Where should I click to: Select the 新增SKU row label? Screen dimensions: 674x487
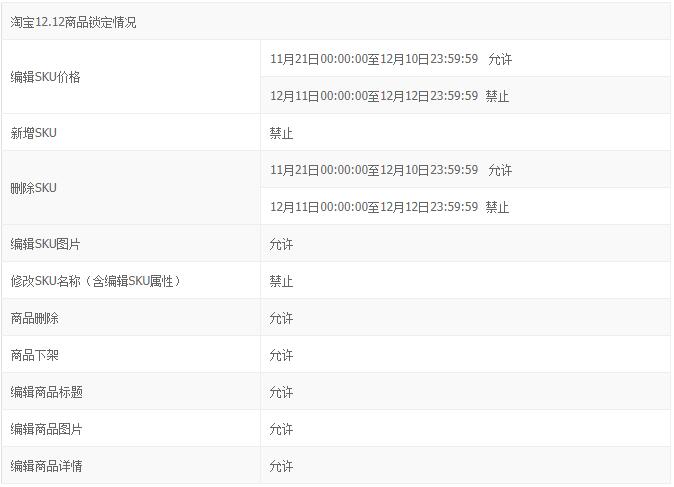[34, 133]
